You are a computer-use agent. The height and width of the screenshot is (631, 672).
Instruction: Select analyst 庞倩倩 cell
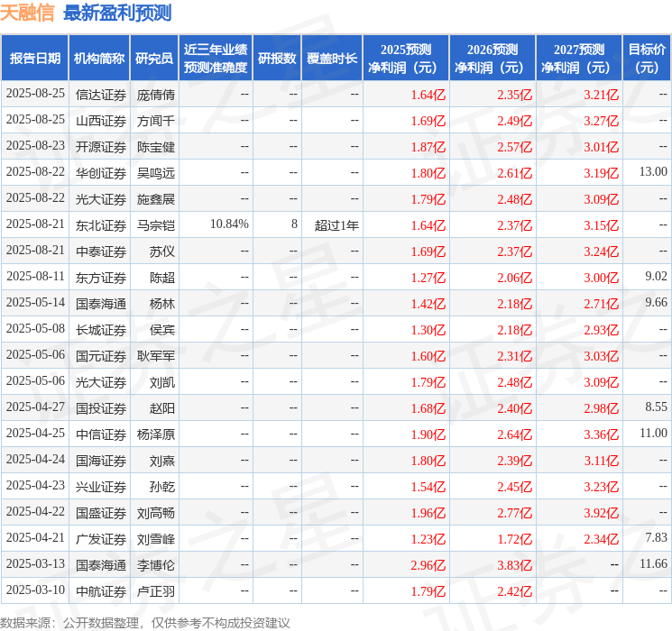tap(156, 95)
